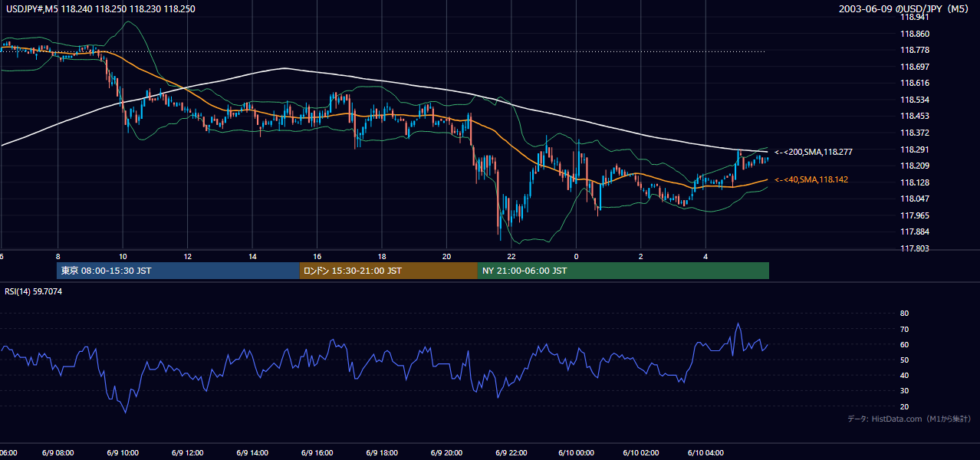Image resolution: width=980 pixels, height=460 pixels.
Task: Click RSI scale level 30
Action: click(x=905, y=391)
